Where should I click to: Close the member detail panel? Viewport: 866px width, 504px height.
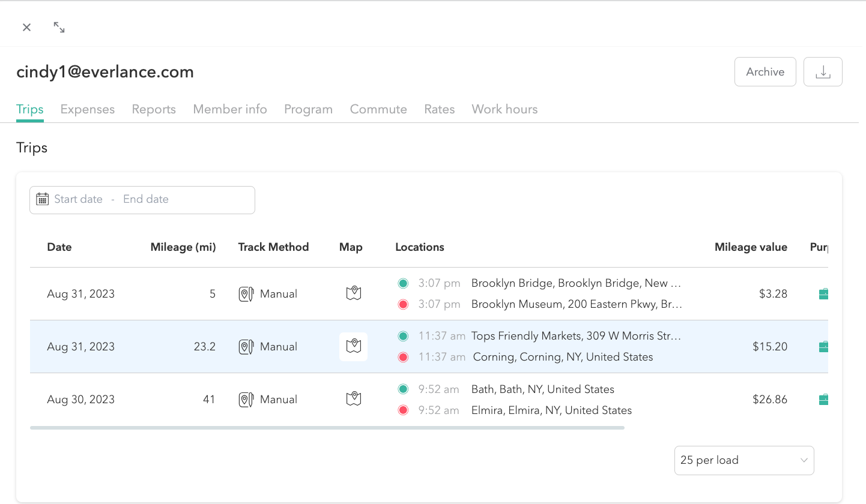pos(26,28)
